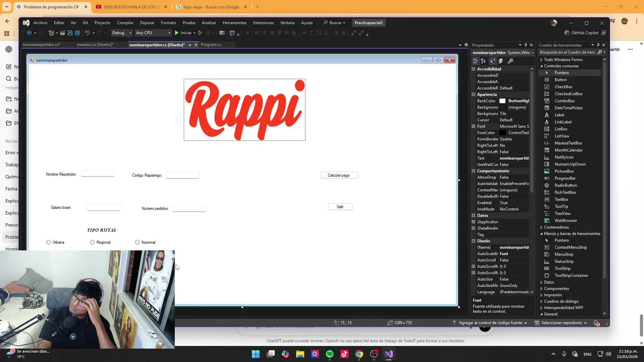
Task: Open the notifications bell in the status bar
Action: 597,323
